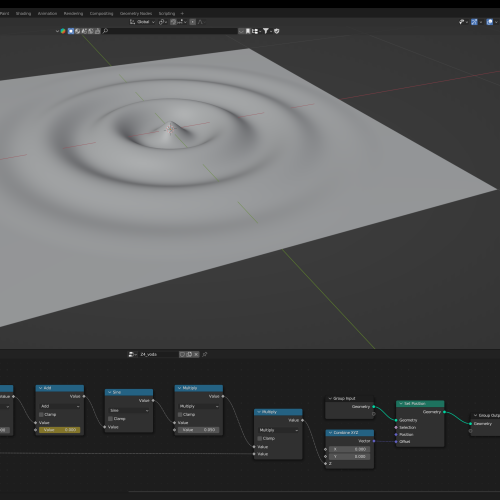The width and height of the screenshot is (500, 500).
Task: Collapse the Add node
Action: [x=40, y=388]
